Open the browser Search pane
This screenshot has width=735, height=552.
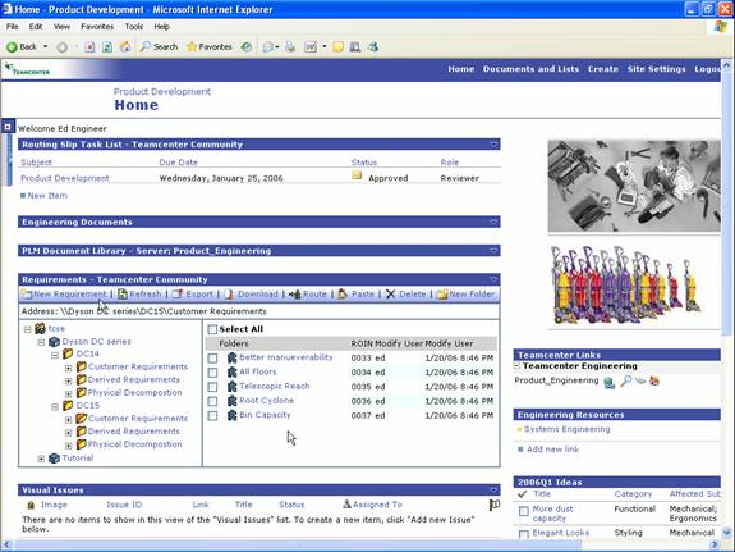159,47
